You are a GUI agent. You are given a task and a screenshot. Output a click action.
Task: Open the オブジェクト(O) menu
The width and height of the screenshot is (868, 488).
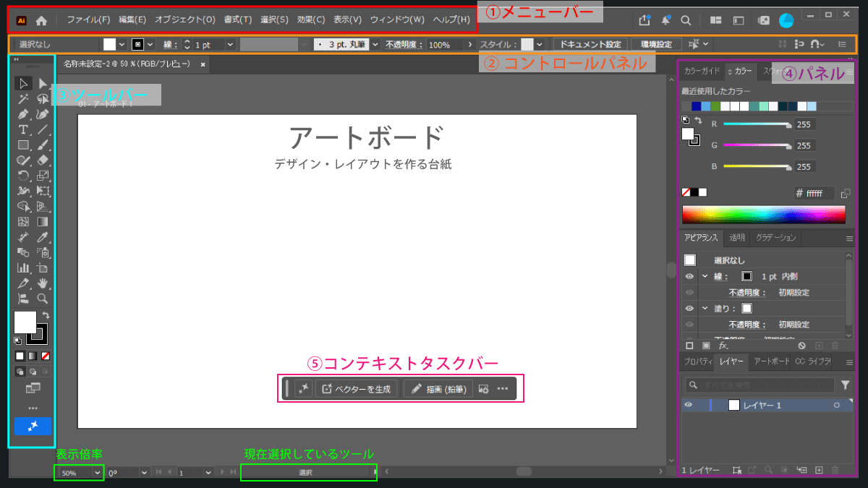coord(185,20)
